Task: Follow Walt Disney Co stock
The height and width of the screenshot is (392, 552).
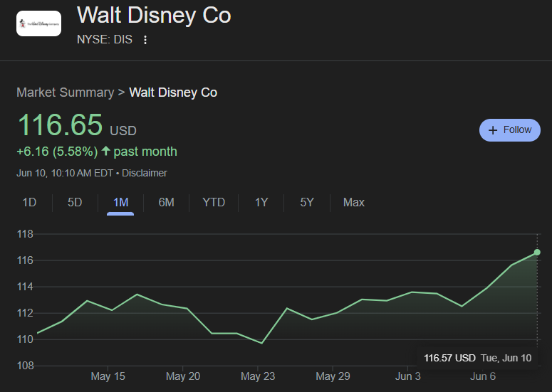Action: point(510,130)
